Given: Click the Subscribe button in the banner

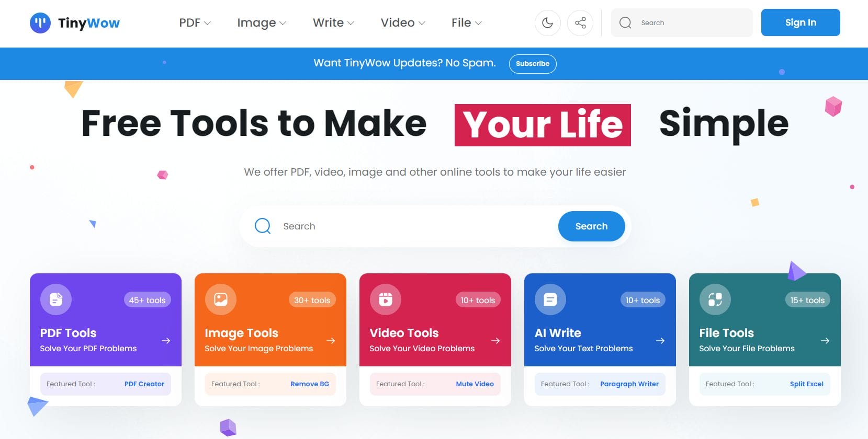Looking at the screenshot, I should click(533, 64).
